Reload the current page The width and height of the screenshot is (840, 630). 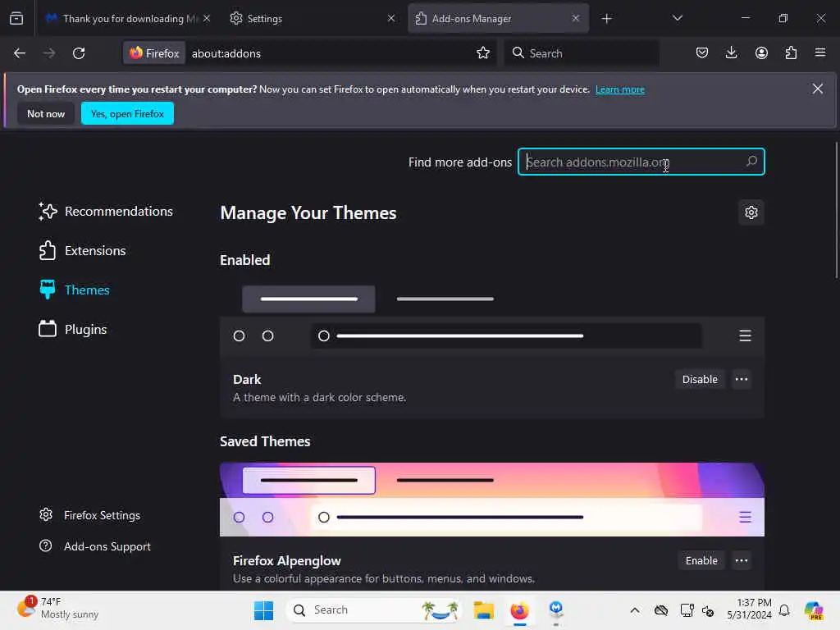click(79, 53)
